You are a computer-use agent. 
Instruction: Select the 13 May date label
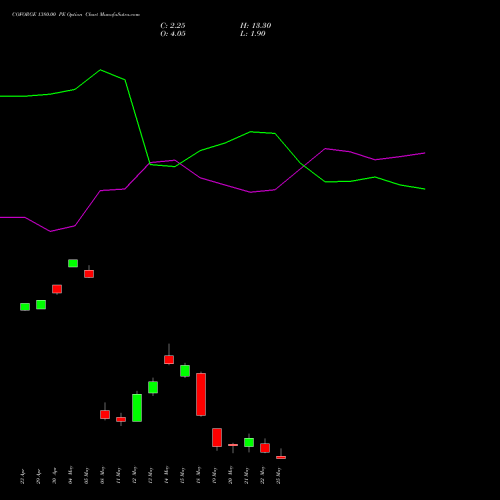pyautogui.click(x=151, y=475)
